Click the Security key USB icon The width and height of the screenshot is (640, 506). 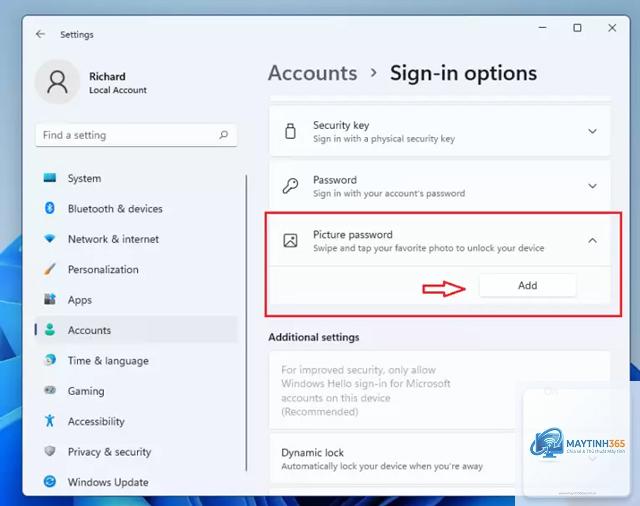point(290,131)
